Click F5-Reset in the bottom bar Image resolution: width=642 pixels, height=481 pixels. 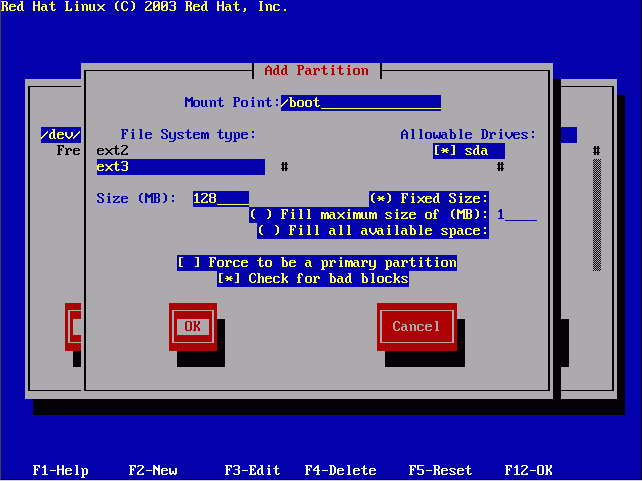coord(441,470)
